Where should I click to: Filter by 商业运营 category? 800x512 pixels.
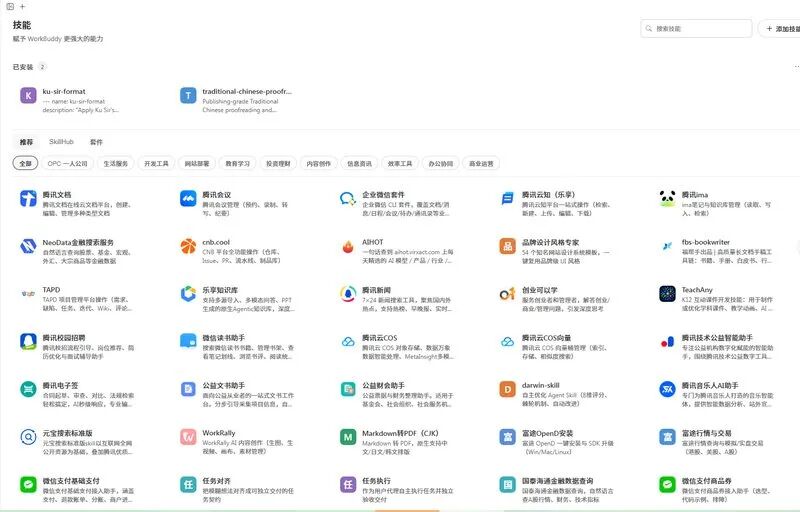(481, 164)
